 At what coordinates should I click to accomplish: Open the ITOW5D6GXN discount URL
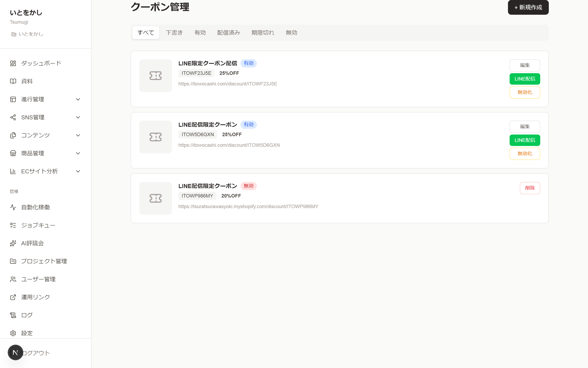point(229,145)
